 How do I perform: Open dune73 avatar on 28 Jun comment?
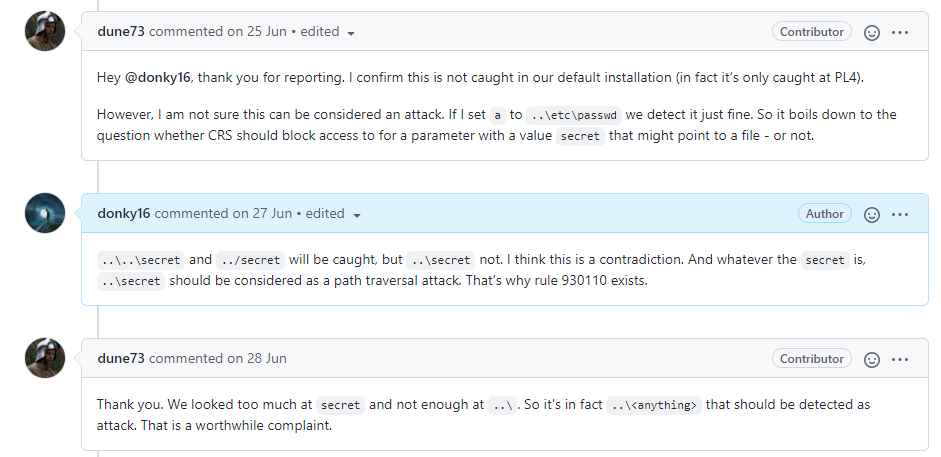(x=45, y=358)
